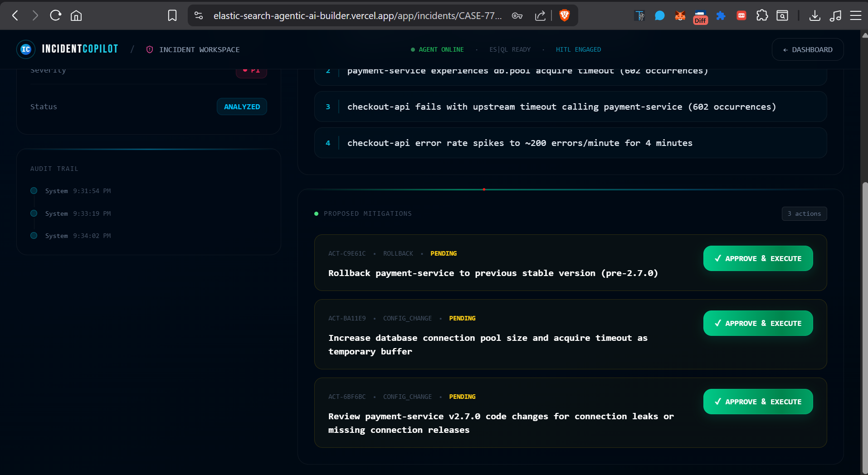Click the Incident Workspace shield icon
This screenshot has width=868, height=475.
click(x=150, y=49)
